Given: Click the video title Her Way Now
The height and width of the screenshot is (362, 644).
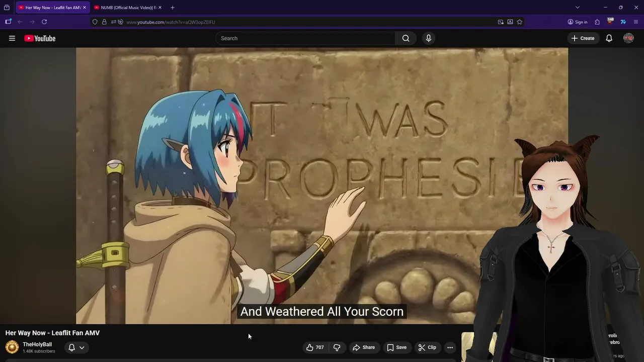Looking at the screenshot, I should pos(52,333).
